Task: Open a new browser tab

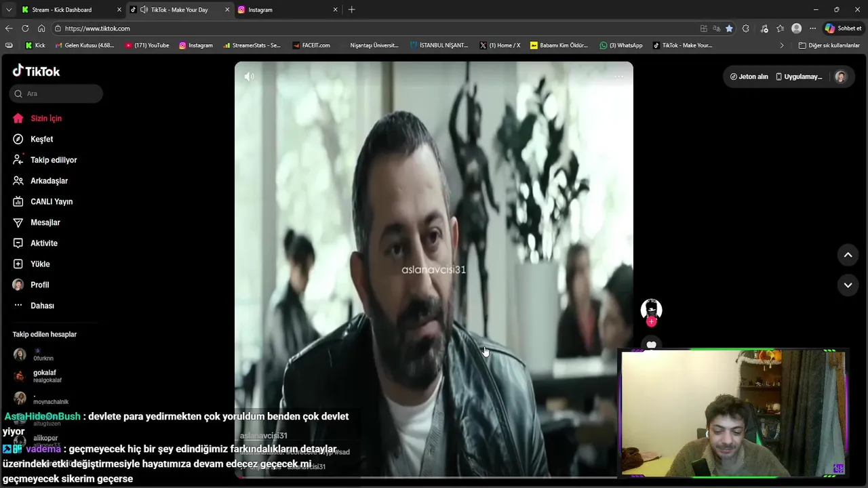Action: 351,9
